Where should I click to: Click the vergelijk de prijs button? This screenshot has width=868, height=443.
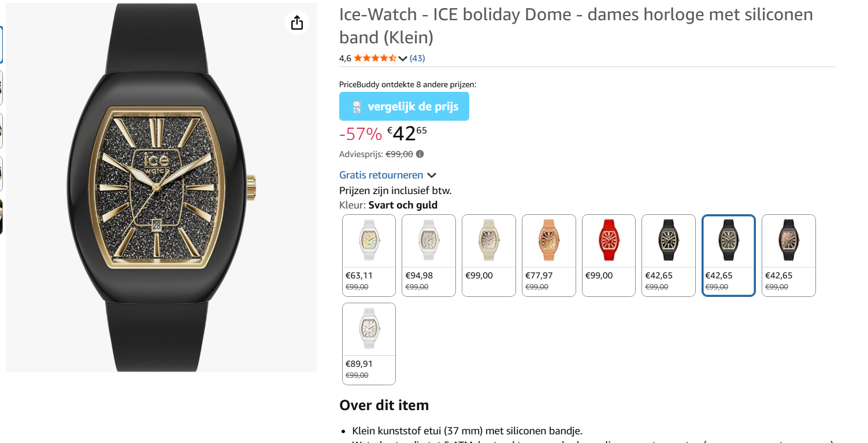click(404, 106)
